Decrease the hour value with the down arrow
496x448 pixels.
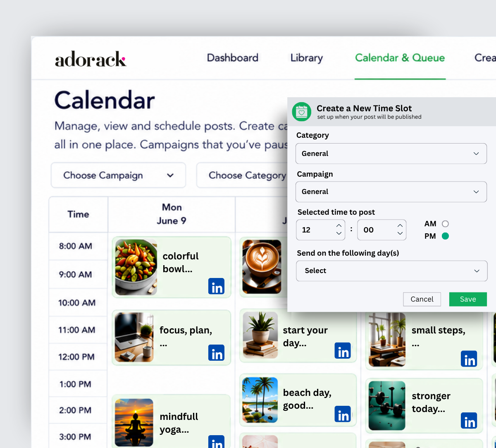tap(339, 234)
